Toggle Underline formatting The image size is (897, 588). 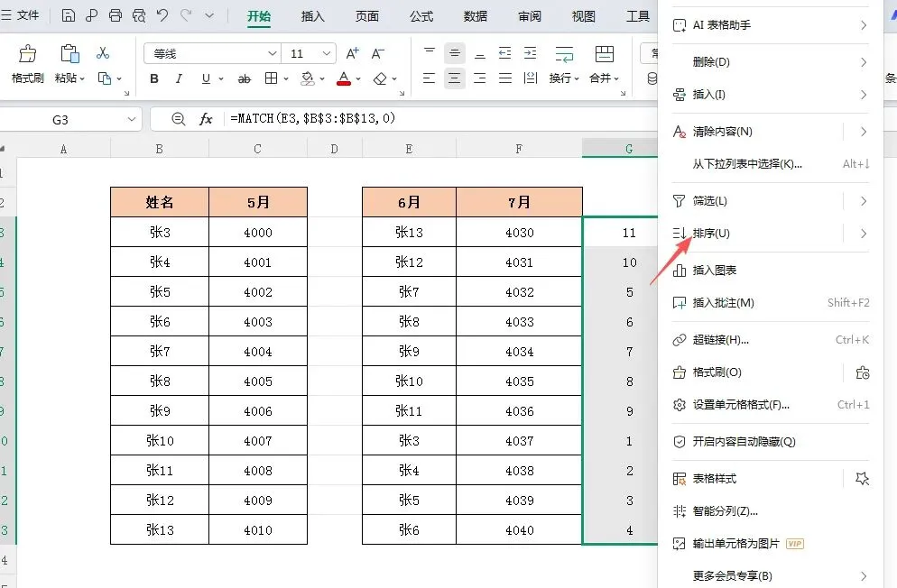click(206, 78)
